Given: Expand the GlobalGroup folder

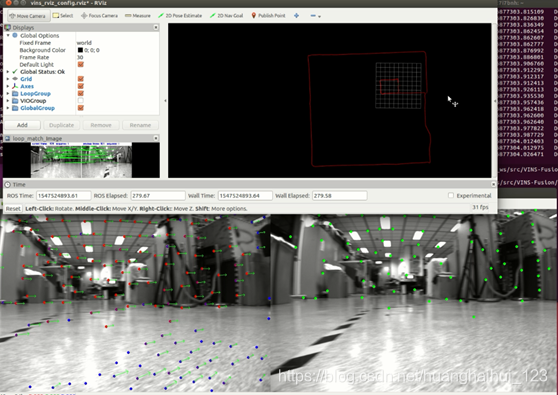Looking at the screenshot, I should coord(8,108).
